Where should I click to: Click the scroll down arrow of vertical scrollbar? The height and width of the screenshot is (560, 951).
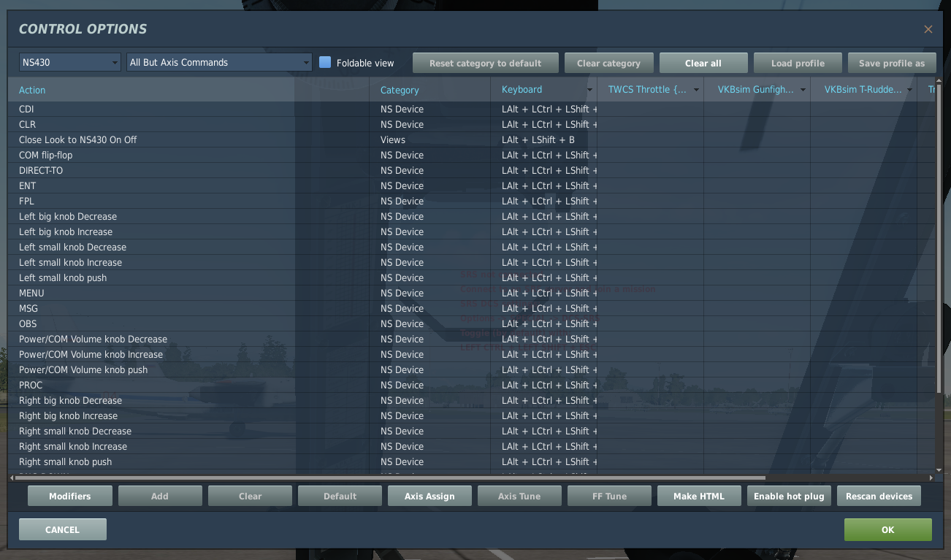click(x=939, y=469)
